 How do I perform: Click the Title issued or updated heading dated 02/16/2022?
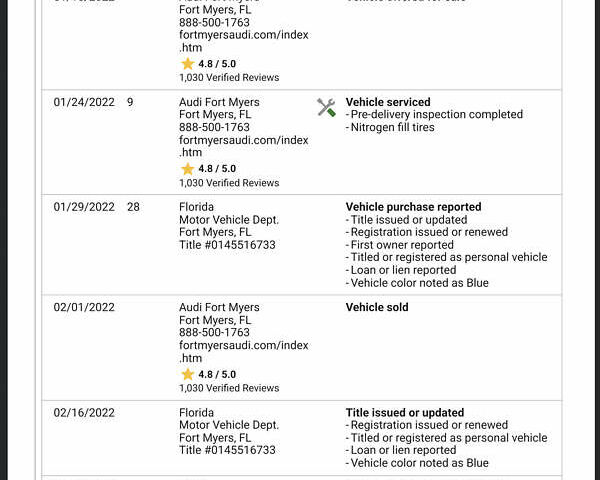(x=405, y=412)
